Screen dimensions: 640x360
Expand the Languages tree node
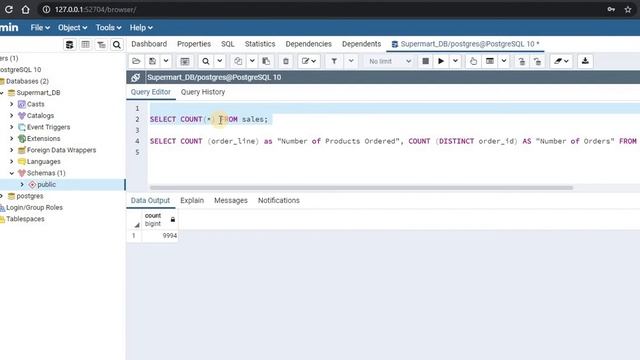(11, 162)
